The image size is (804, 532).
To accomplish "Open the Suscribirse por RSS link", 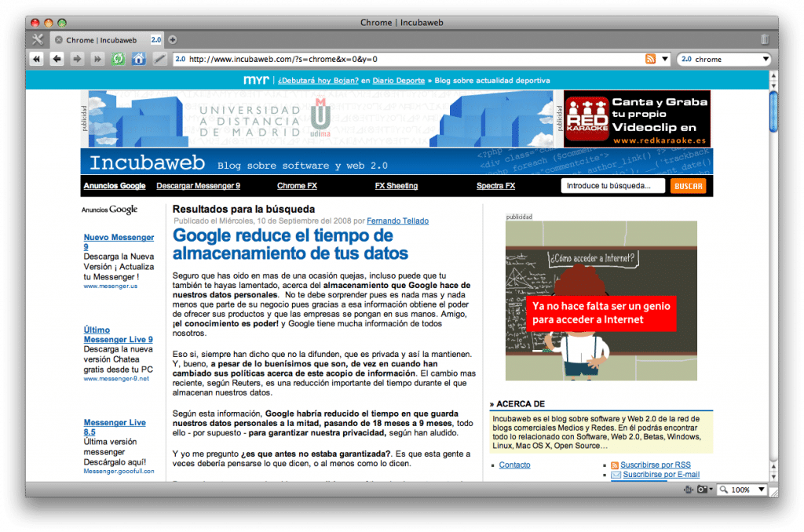I will (x=656, y=465).
